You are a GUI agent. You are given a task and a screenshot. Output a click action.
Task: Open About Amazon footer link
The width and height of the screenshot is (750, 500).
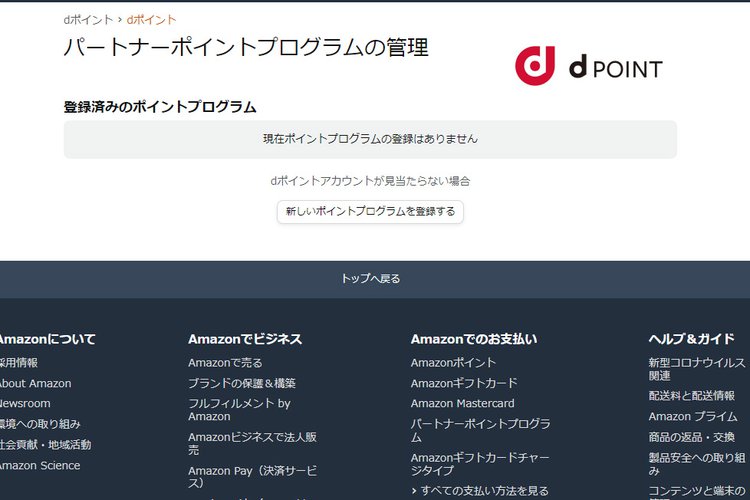(x=35, y=383)
